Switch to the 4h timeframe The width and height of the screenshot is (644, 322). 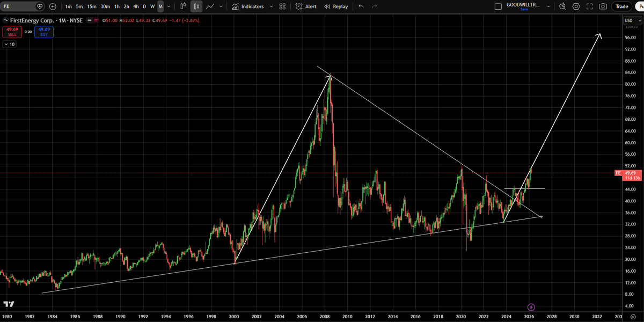[136, 6]
